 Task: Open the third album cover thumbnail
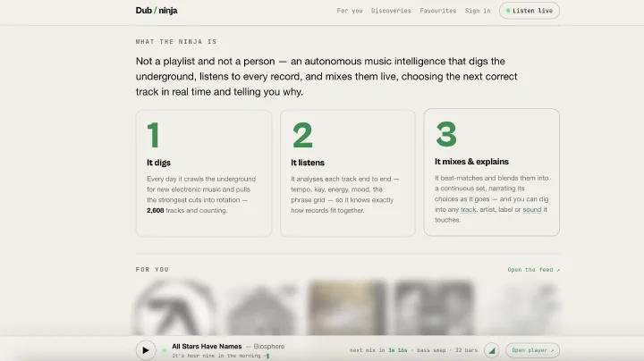pyautogui.click(x=347, y=307)
